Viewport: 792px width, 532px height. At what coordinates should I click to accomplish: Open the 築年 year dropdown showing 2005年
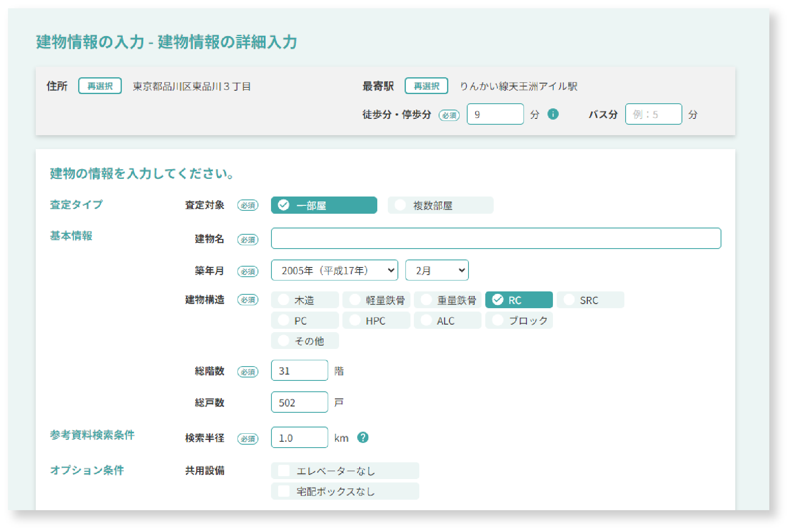(x=335, y=270)
